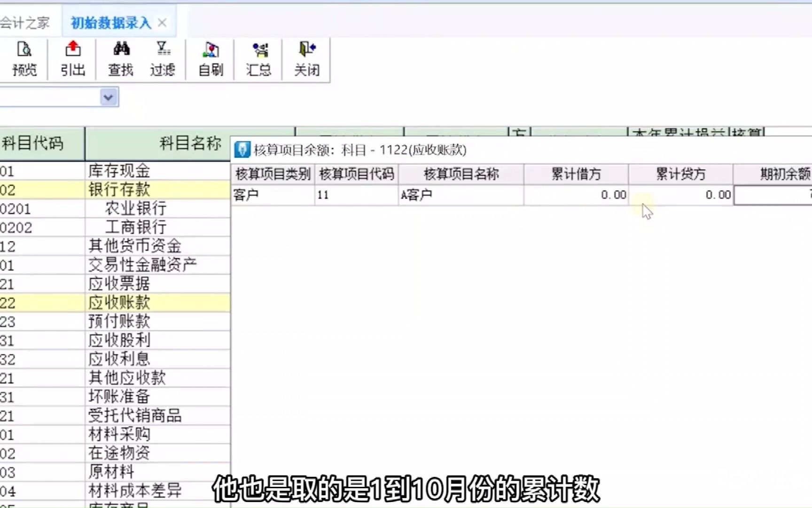Click the 自刷 refresh toolbar icon
Image resolution: width=812 pixels, height=508 pixels.
coord(211,59)
